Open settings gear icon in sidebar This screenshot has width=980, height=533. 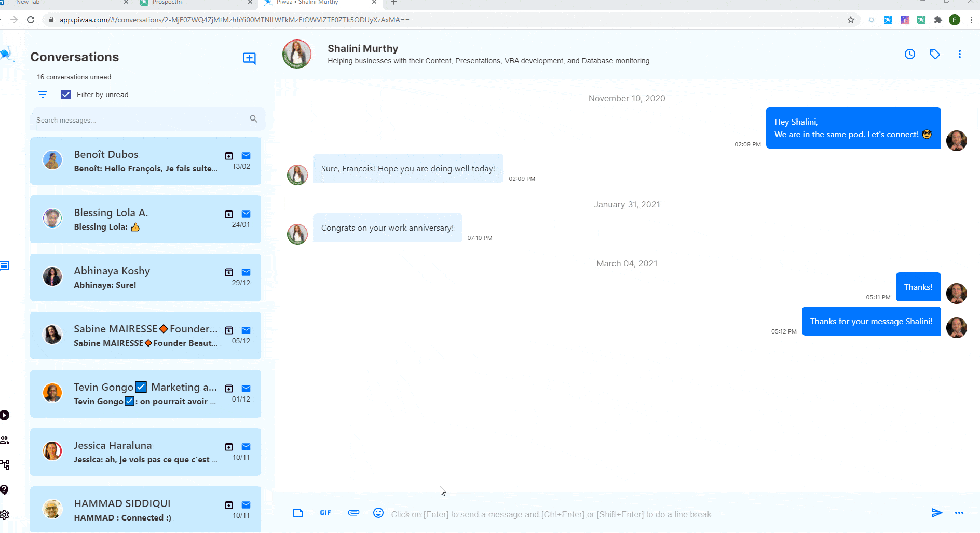click(x=5, y=515)
